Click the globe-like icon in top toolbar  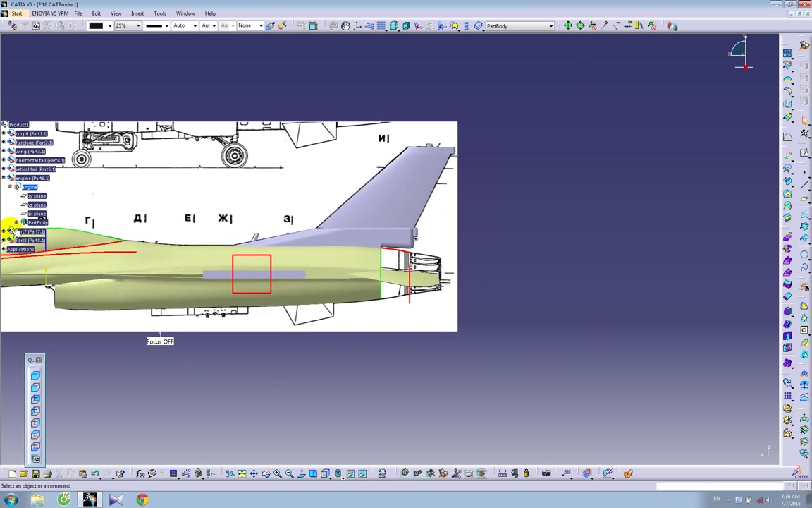[x=345, y=25]
